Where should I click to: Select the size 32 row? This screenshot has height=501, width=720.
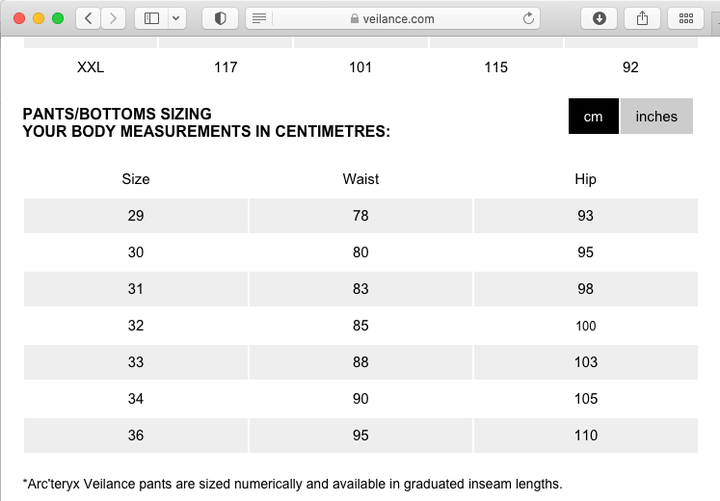(x=360, y=326)
